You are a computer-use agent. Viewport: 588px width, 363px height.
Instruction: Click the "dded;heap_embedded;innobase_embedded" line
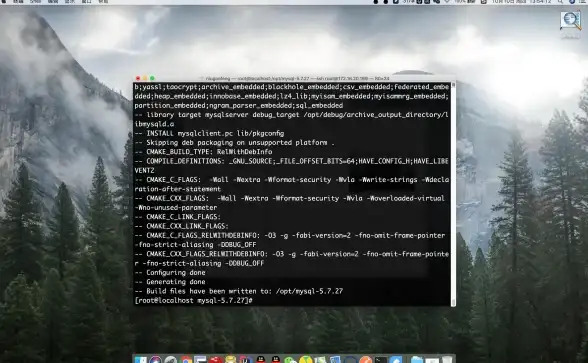292,96
